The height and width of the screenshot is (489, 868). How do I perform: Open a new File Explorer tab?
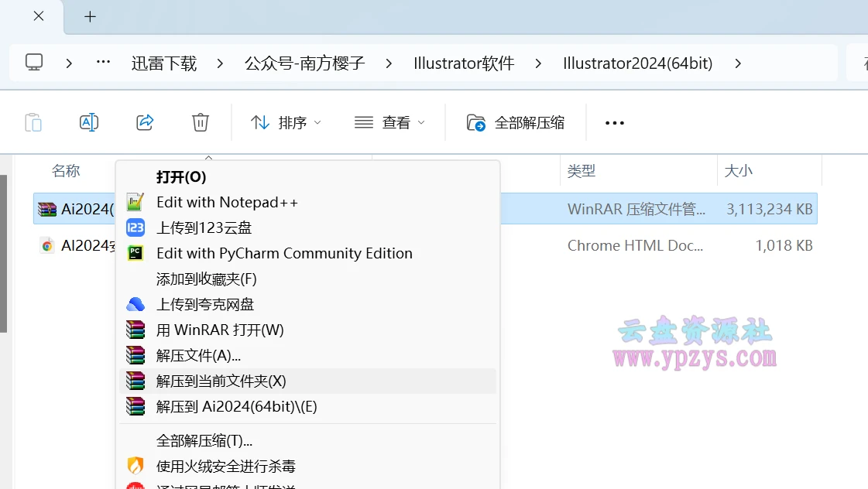(90, 16)
